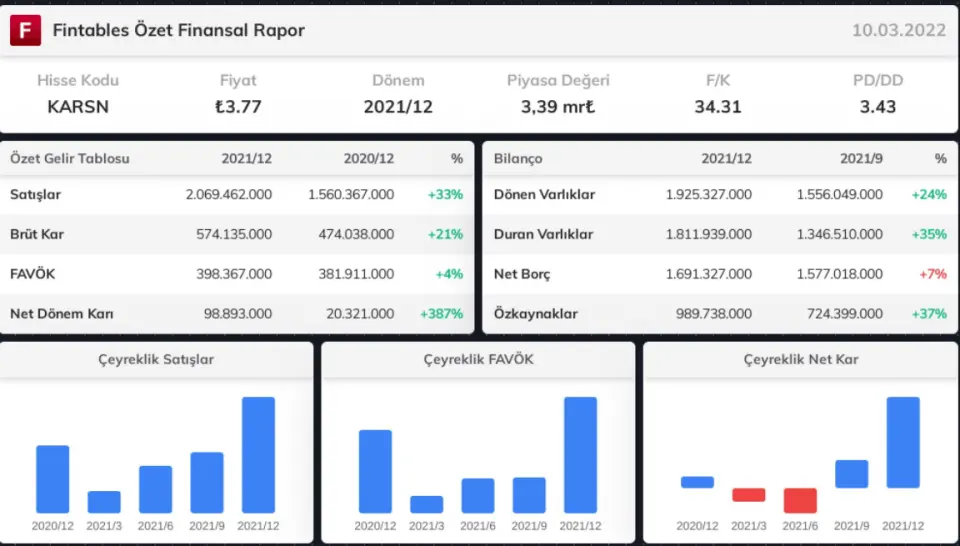Viewport: 960px width, 546px height.
Task: Click the red +7% Net Borç change
Action: [928, 274]
